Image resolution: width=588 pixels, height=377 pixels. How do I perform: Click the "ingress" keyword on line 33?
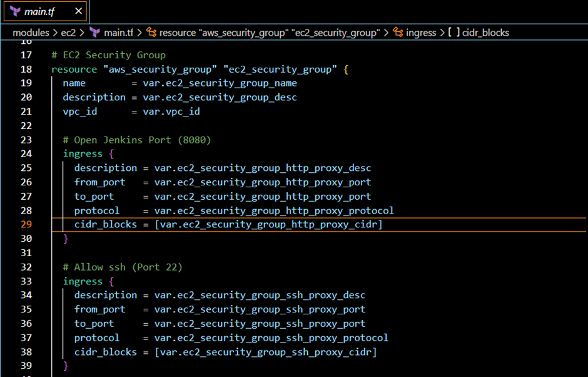tap(83, 282)
